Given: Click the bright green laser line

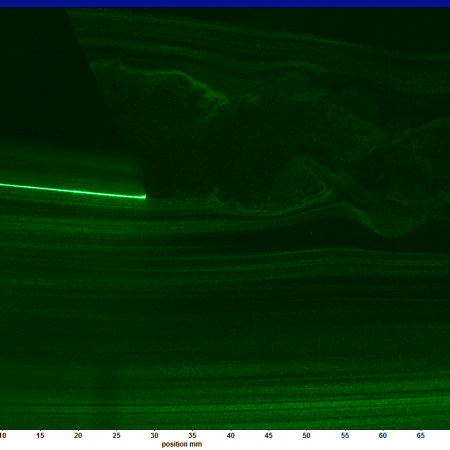Looking at the screenshot, I should point(73,191).
